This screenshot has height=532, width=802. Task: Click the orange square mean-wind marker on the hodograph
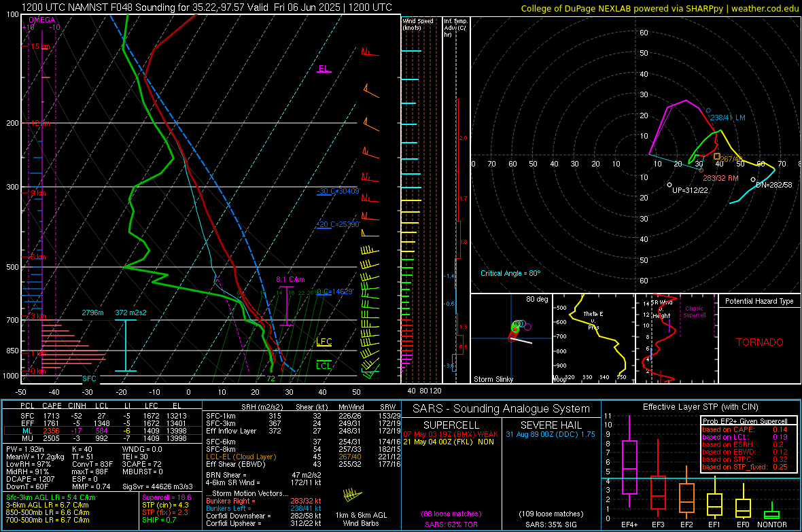coord(716,156)
